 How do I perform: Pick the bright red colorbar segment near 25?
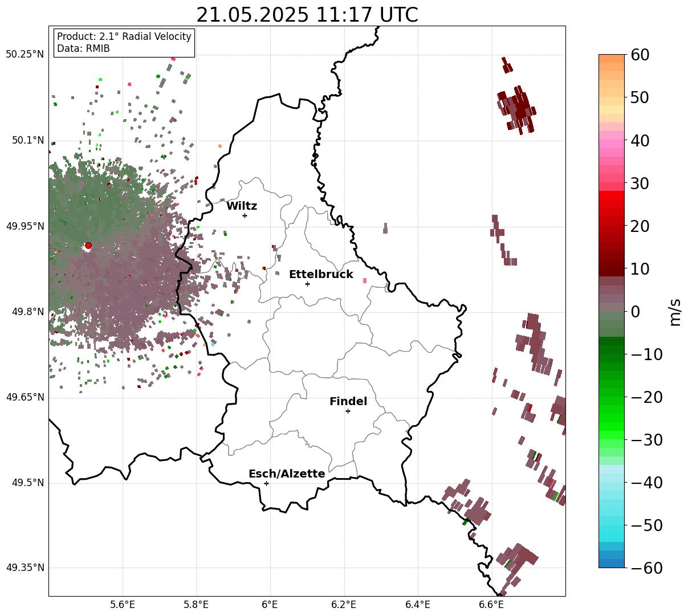pyautogui.click(x=612, y=203)
